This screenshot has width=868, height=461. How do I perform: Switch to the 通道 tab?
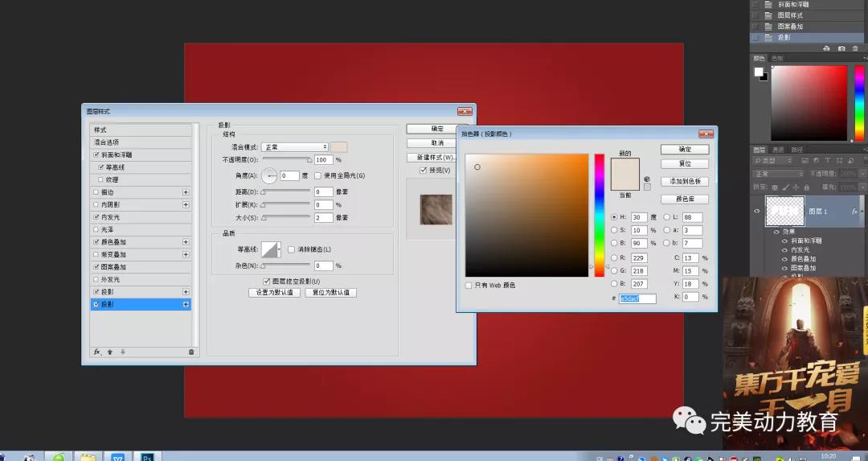click(x=778, y=150)
